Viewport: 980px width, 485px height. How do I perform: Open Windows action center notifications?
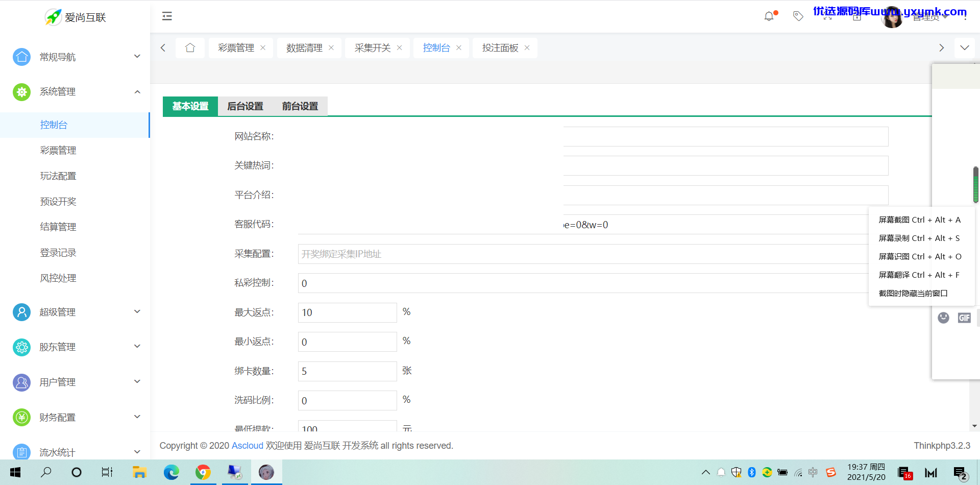961,473
